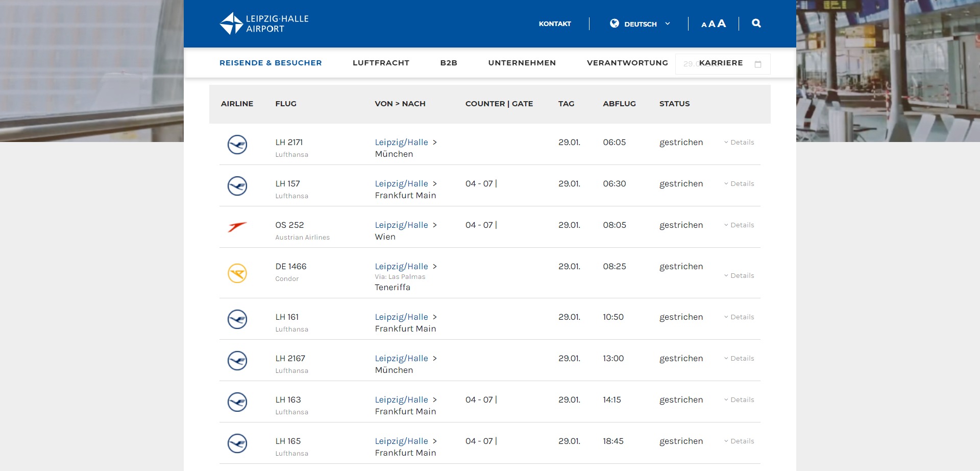Show Details for flight LH 2167
Screen dimensions: 980x471
point(739,359)
